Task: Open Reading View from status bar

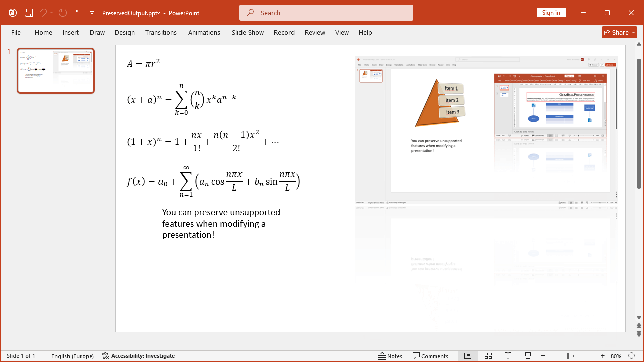Action: 508,356
